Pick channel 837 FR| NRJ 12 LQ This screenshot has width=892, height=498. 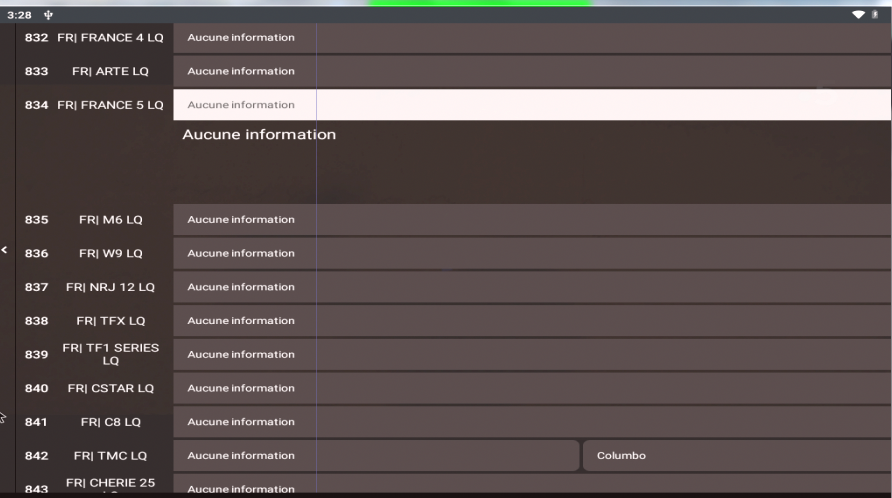coord(95,287)
